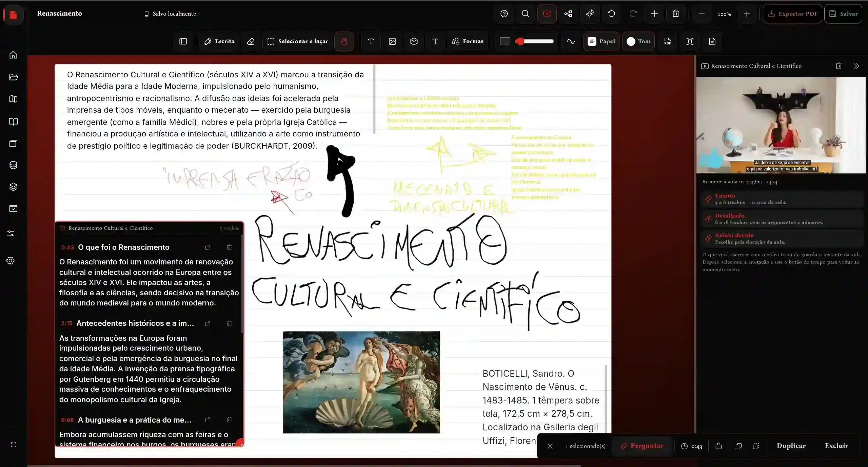This screenshot has width=868, height=467.
Task: Open the Tom tone color option
Action: (x=638, y=41)
